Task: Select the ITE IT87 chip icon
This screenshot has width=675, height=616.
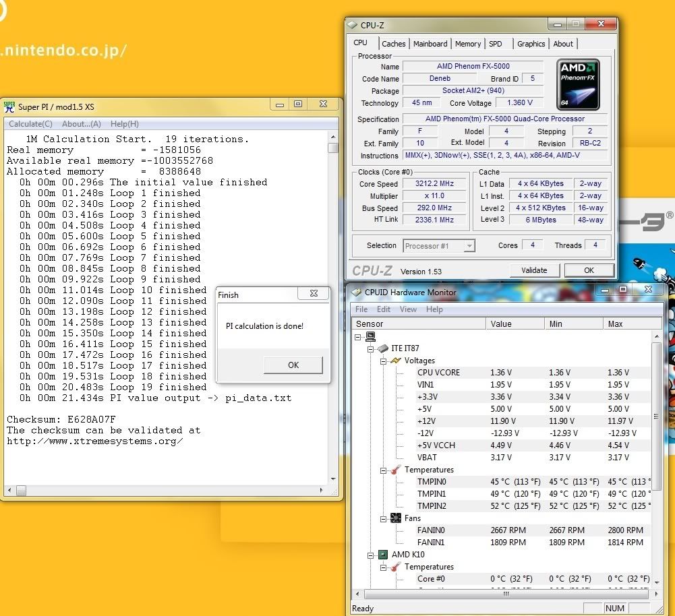Action: [383, 348]
